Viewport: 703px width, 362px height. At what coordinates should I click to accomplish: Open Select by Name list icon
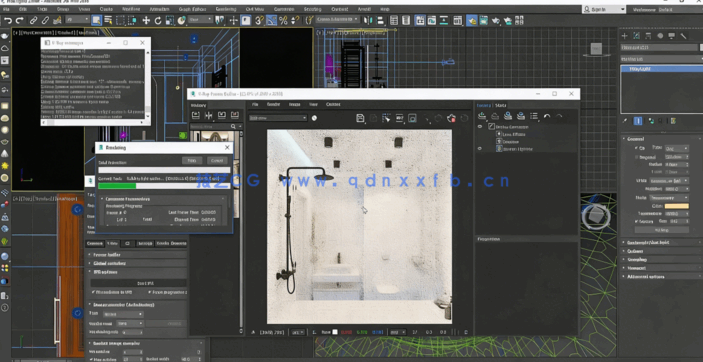(x=108, y=20)
